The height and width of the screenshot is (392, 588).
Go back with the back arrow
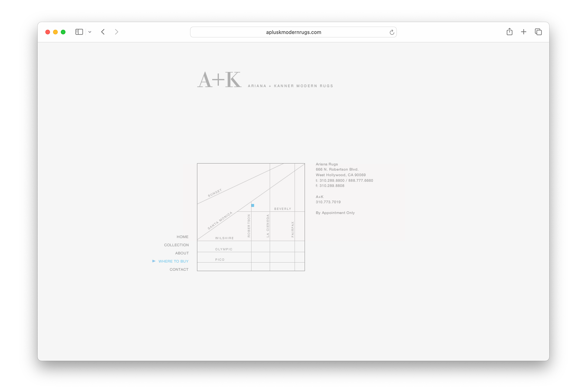click(x=103, y=32)
